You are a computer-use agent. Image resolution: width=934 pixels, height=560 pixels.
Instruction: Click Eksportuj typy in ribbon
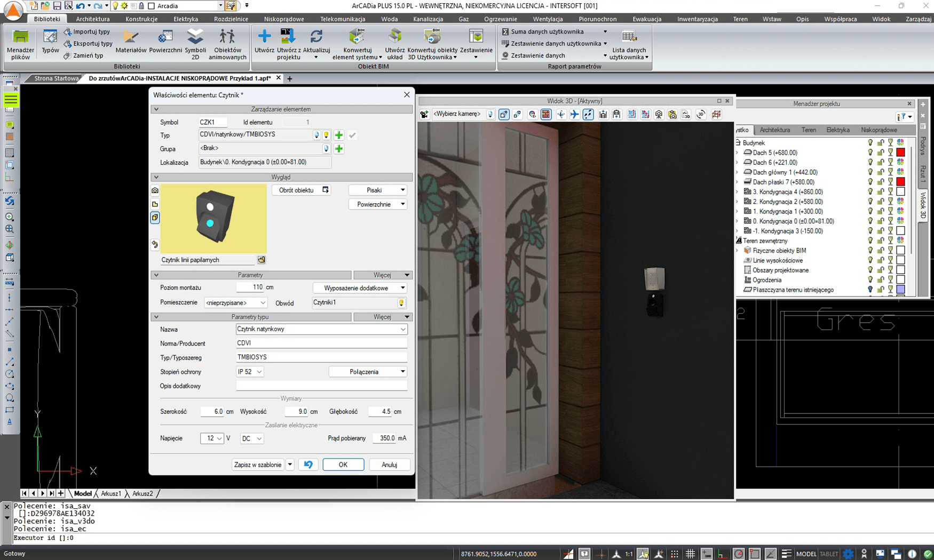click(88, 43)
